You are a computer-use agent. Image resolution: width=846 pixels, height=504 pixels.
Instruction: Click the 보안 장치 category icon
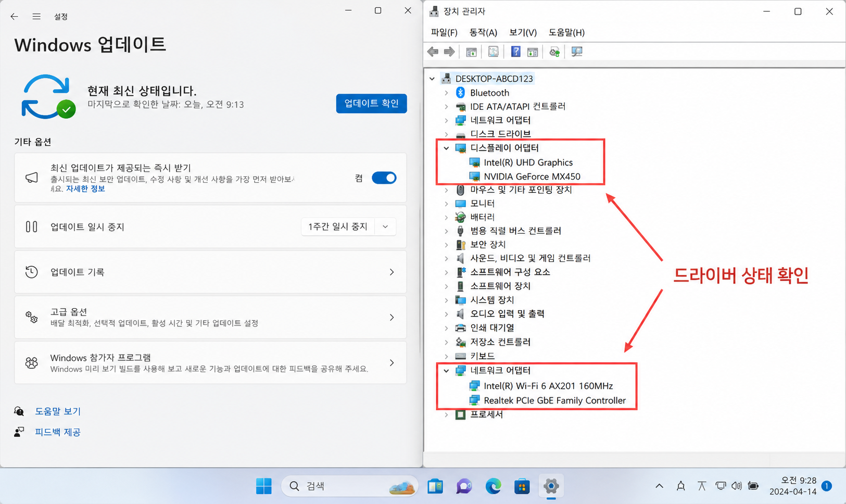click(460, 245)
